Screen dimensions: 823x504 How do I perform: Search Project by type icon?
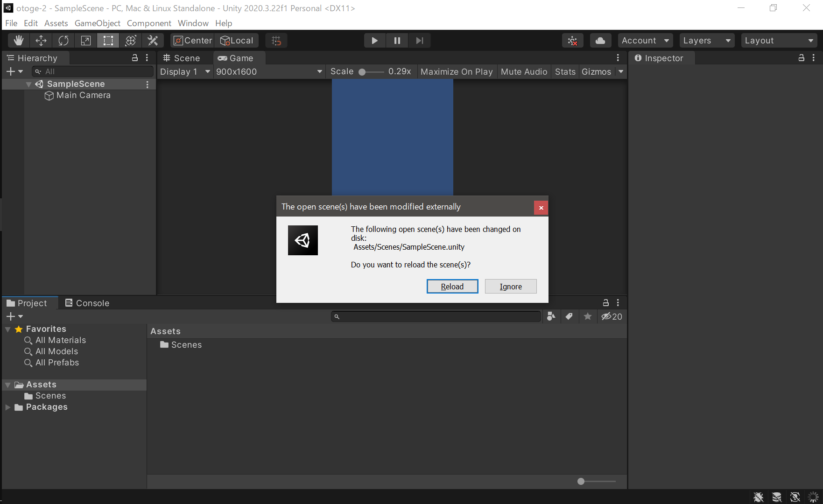coord(551,316)
